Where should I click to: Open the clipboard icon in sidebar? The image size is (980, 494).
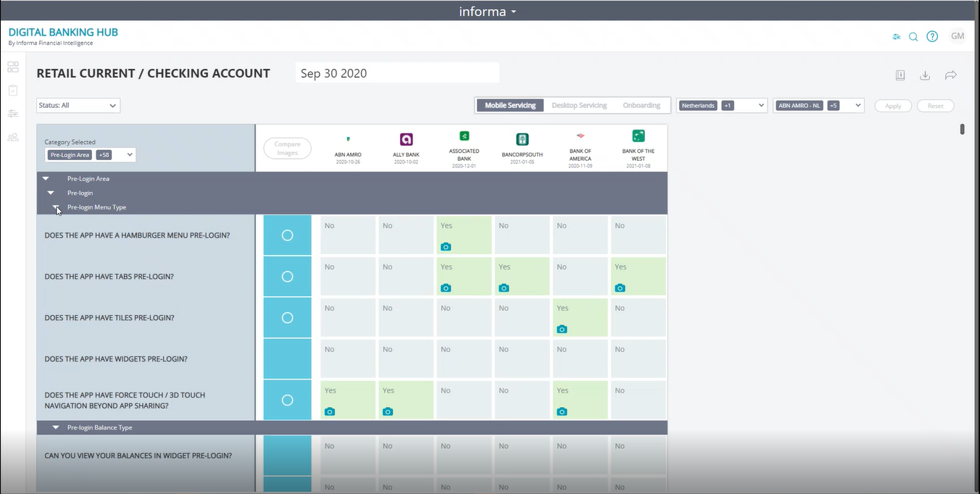point(13,91)
